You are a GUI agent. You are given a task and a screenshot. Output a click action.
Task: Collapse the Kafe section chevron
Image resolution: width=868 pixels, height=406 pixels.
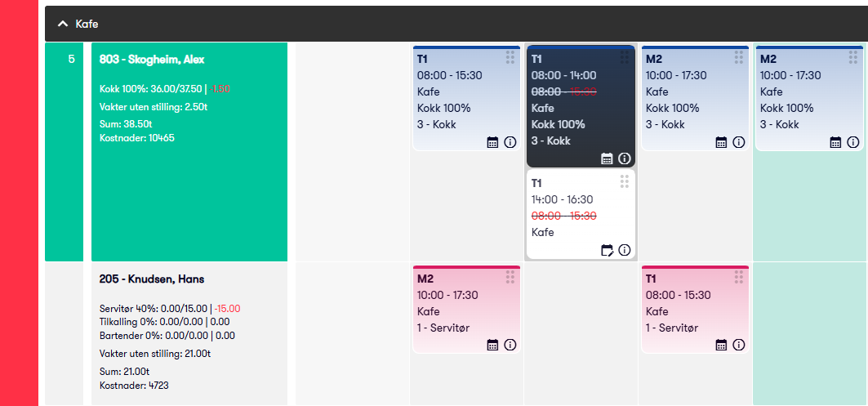(x=63, y=24)
